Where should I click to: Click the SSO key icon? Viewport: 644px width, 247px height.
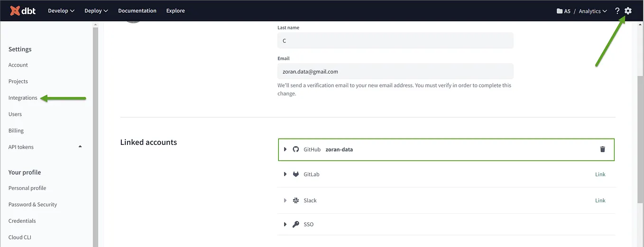296,224
